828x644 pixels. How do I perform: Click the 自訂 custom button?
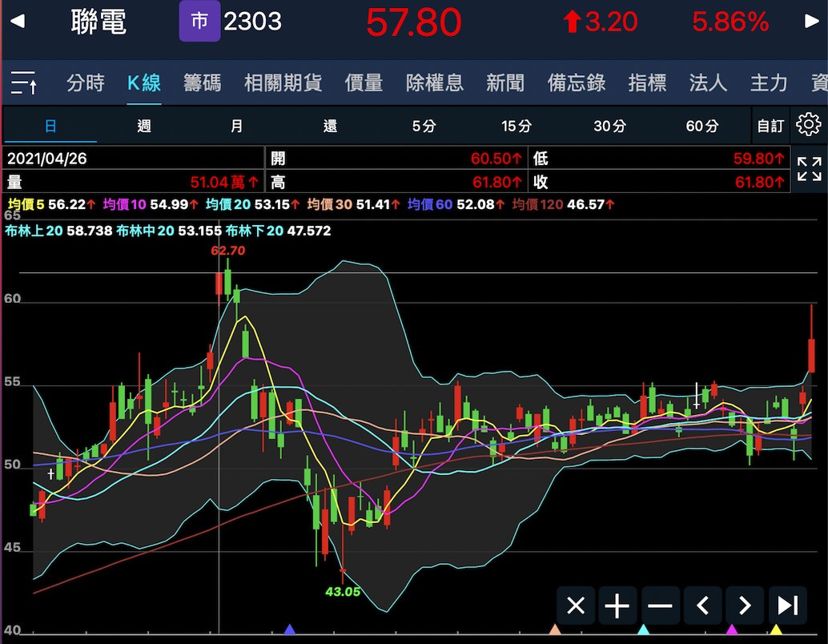pos(770,126)
